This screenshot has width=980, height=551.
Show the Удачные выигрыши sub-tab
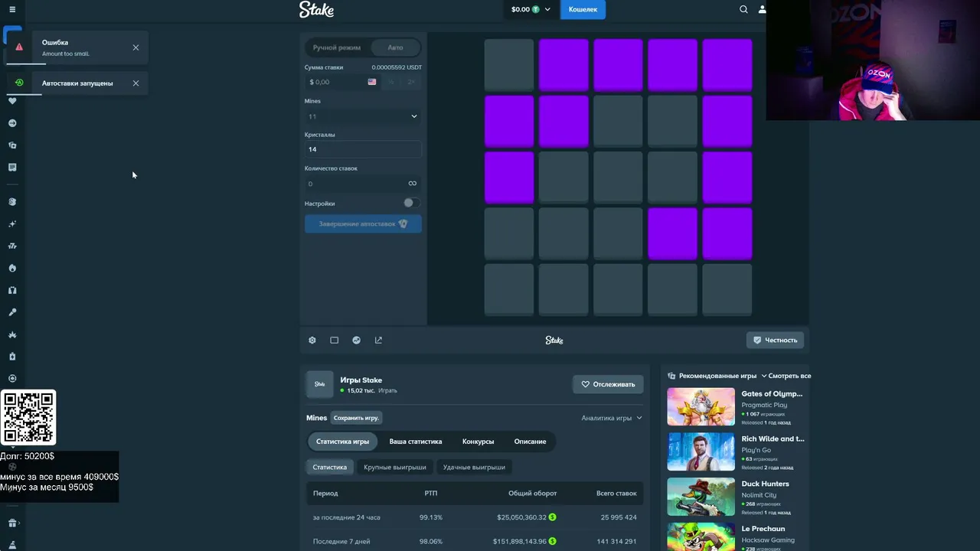point(474,467)
